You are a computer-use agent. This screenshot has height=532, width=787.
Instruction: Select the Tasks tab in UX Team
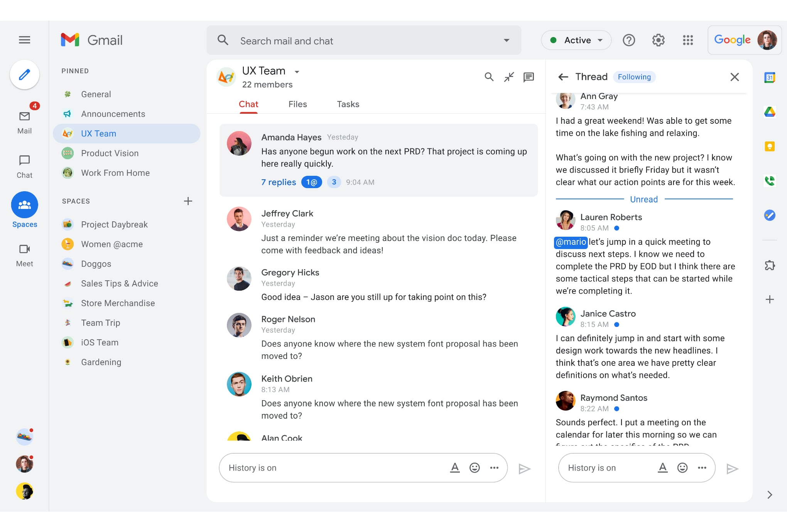click(x=348, y=104)
